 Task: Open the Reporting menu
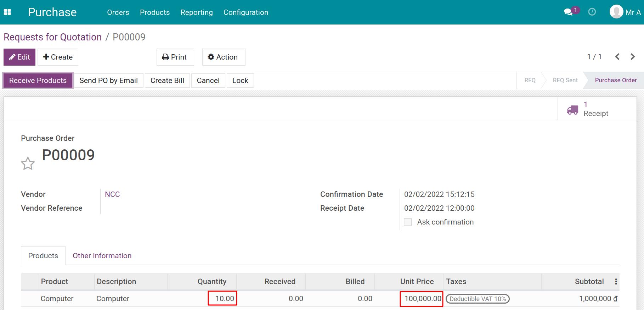coord(197,12)
